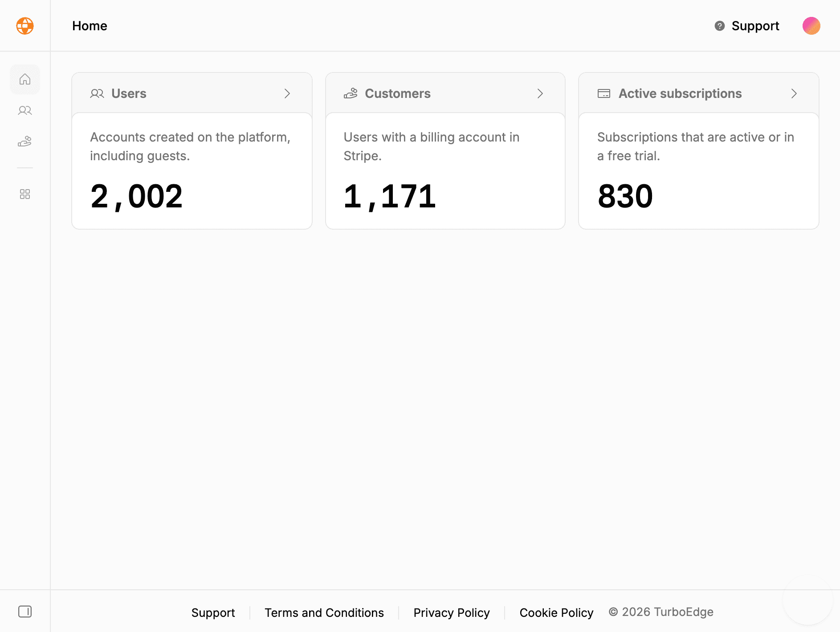The height and width of the screenshot is (632, 840).
Task: Expand the Active subscriptions card chevron
Action: (x=794, y=93)
